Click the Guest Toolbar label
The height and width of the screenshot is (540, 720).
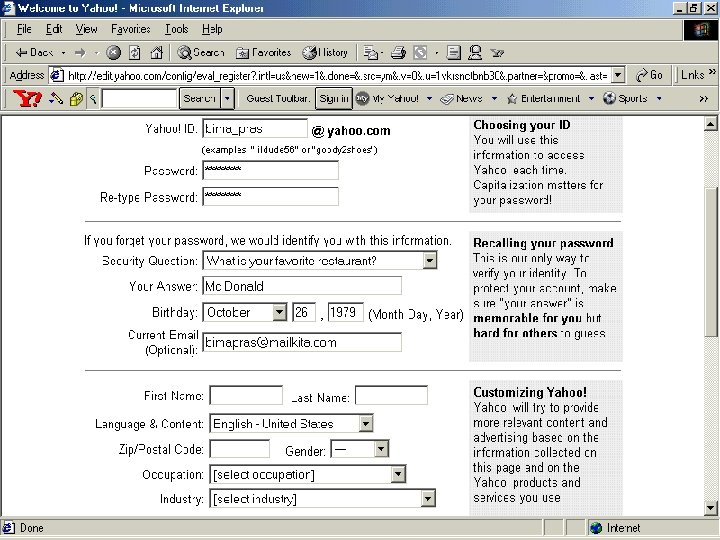pos(278,98)
